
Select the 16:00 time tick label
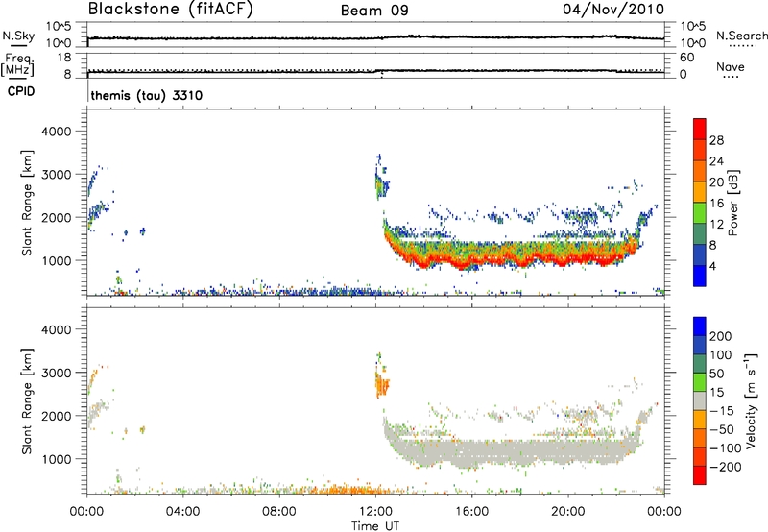point(471,512)
